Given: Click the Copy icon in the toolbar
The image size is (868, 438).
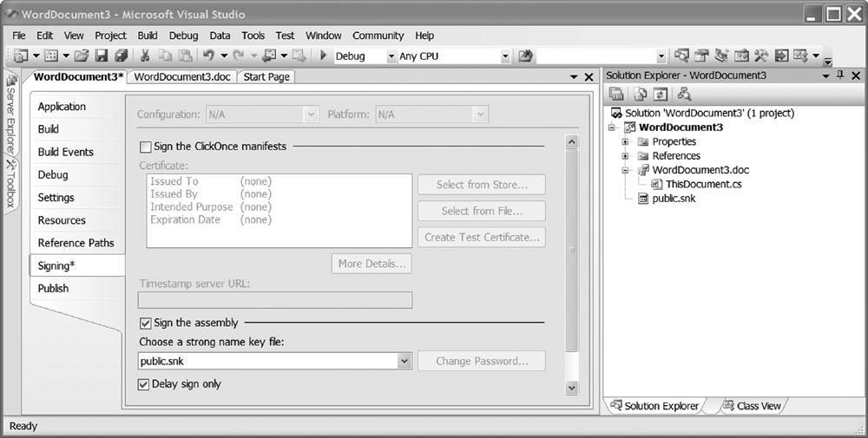Looking at the screenshot, I should coord(165,56).
